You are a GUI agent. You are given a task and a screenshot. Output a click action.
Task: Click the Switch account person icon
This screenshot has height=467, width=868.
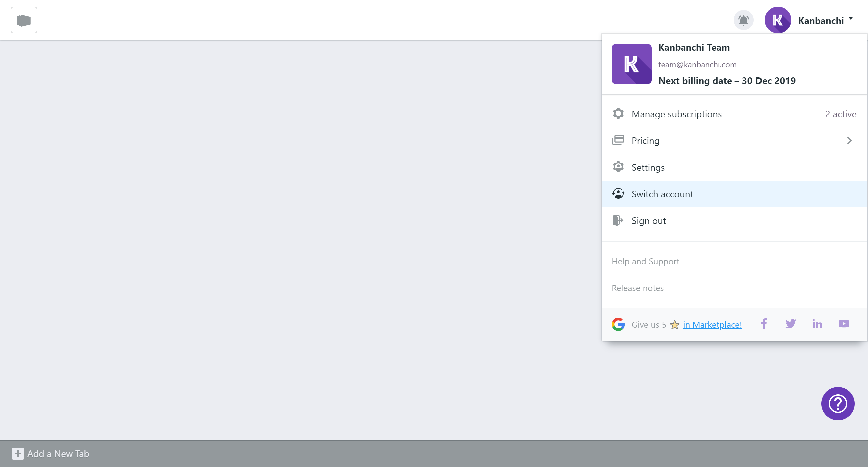[x=618, y=193]
